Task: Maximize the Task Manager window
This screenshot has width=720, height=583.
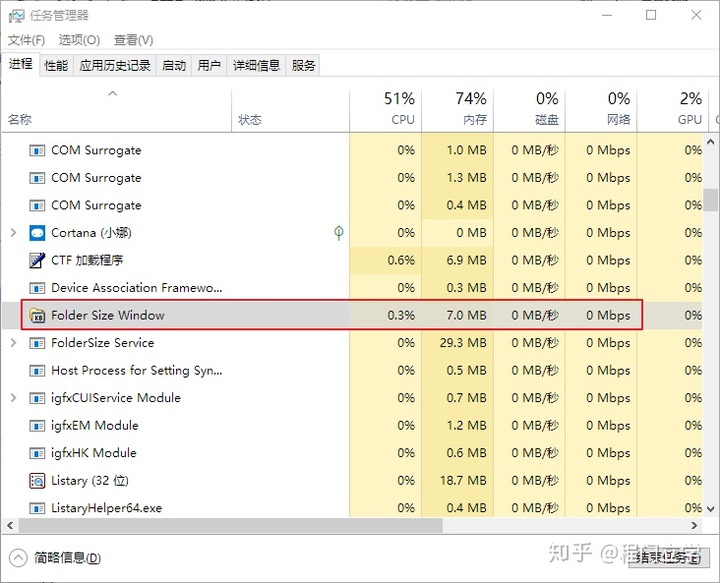Action: (651, 15)
